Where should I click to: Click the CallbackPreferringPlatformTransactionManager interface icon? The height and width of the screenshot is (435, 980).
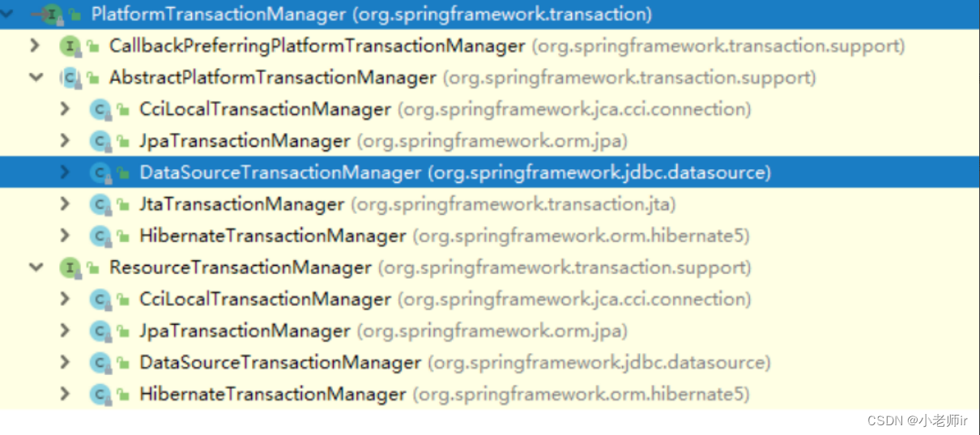click(70, 46)
